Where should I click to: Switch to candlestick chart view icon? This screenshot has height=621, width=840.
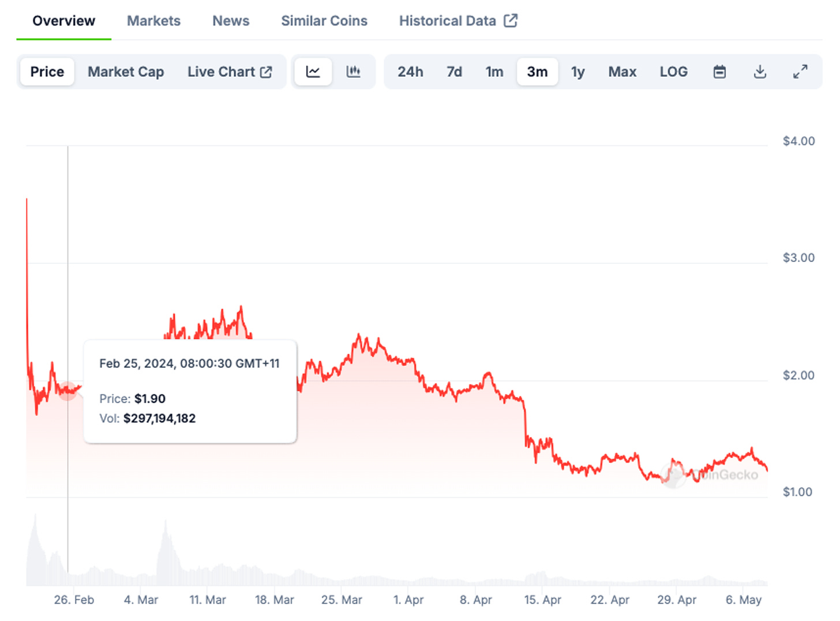(353, 72)
